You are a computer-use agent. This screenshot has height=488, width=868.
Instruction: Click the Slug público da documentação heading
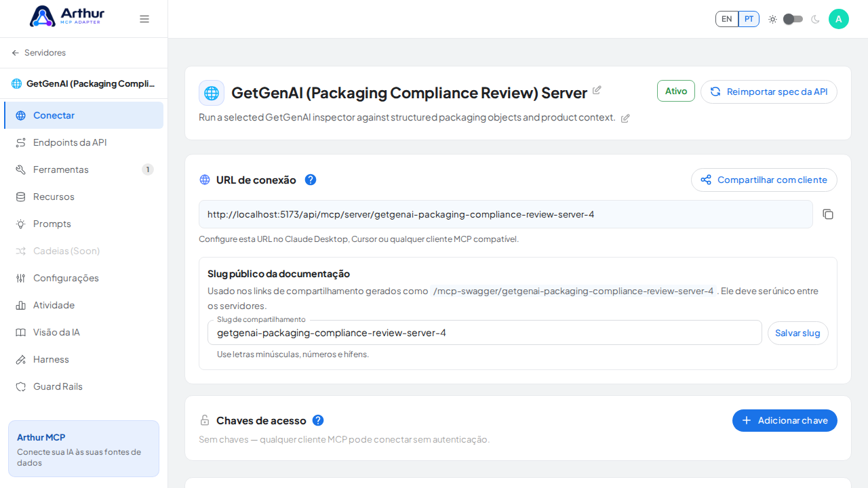point(279,274)
